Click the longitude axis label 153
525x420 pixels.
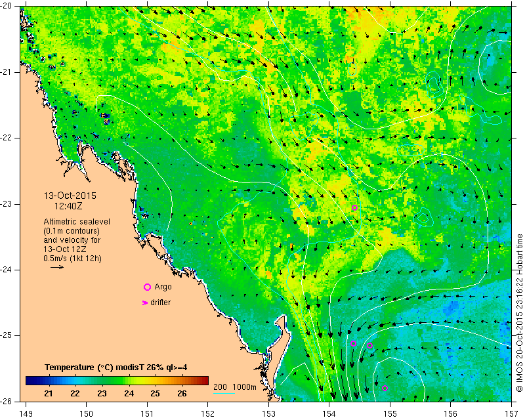point(268,414)
